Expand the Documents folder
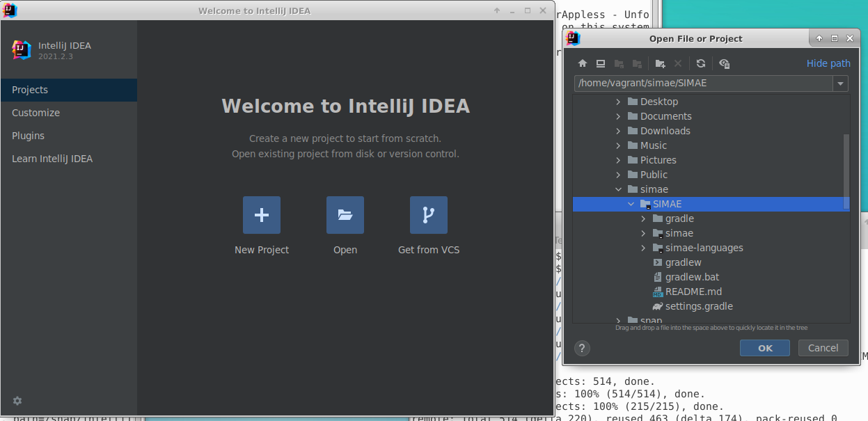868x421 pixels. [618, 116]
